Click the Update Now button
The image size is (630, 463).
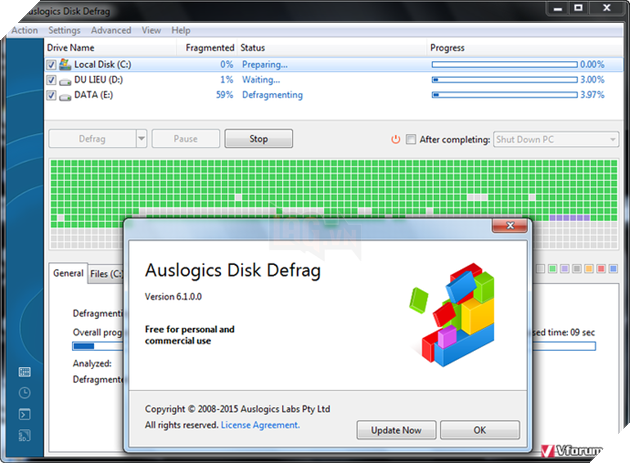(396, 430)
